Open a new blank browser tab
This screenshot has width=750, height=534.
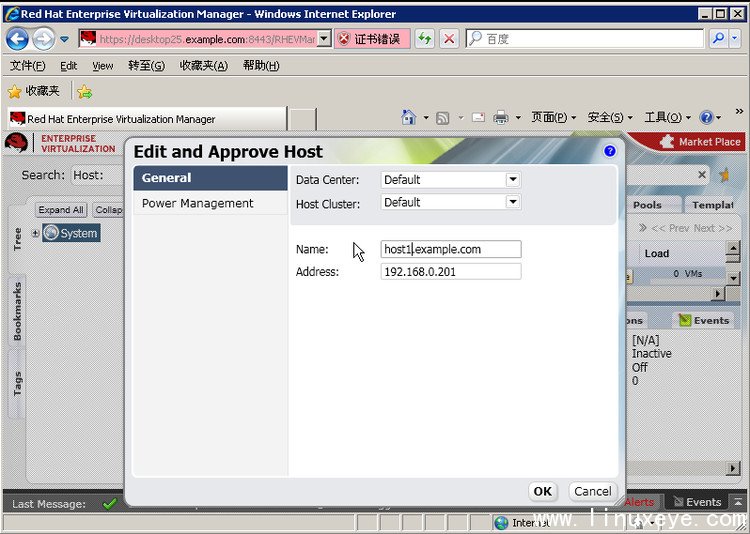click(x=302, y=119)
